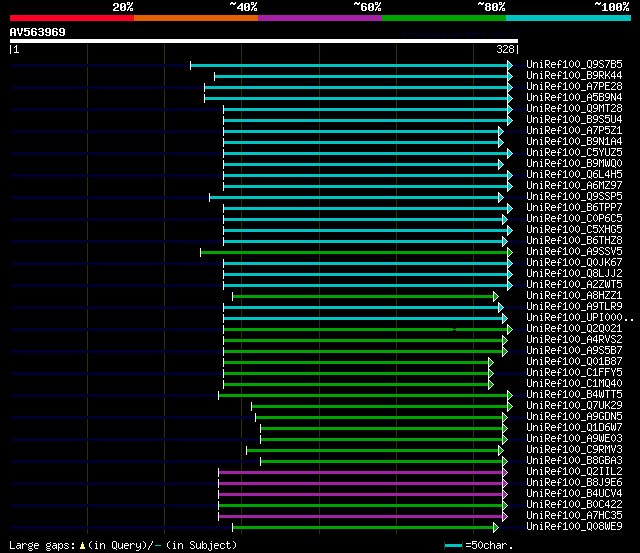
Task: Click the UniRef100_A7P5Z1 text
Action: 574,131
